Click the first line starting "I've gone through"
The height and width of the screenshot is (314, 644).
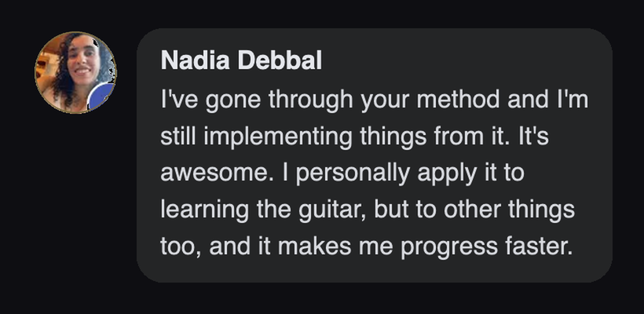click(374, 100)
